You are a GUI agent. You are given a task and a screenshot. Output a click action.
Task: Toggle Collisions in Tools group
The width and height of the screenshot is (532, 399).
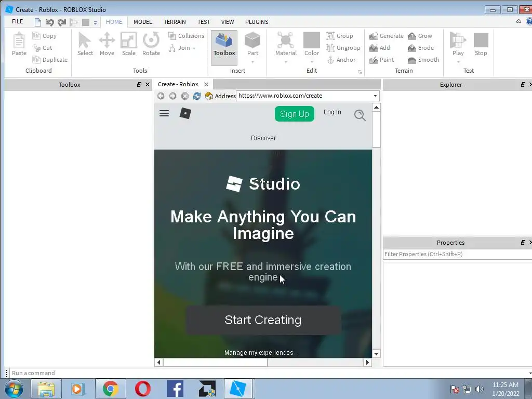186,36
